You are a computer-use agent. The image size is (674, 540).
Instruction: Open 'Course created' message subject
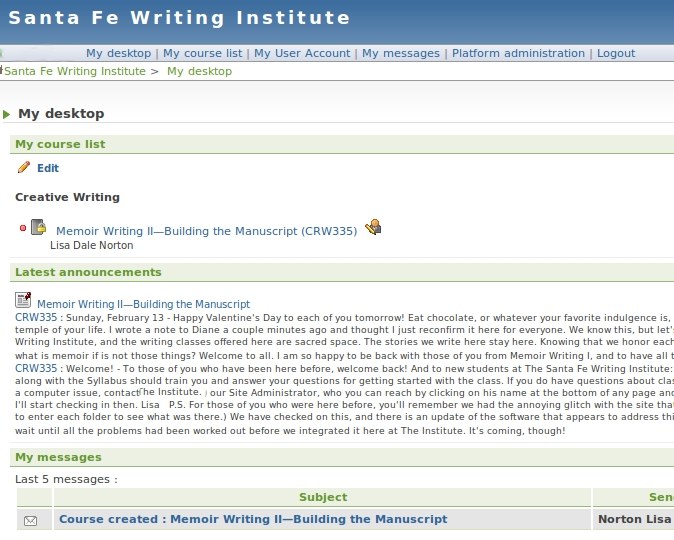point(253,519)
